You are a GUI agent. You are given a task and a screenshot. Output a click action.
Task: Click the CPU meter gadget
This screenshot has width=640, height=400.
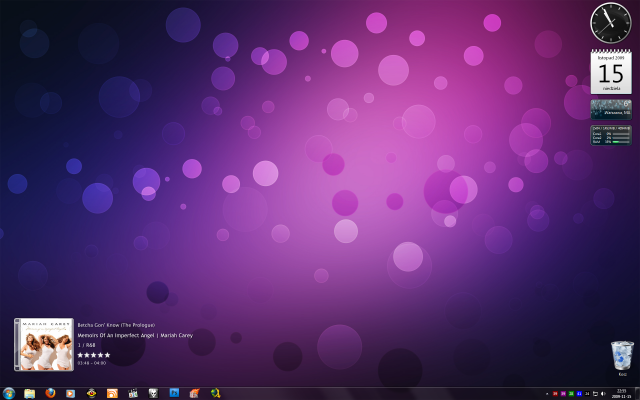pos(611,136)
